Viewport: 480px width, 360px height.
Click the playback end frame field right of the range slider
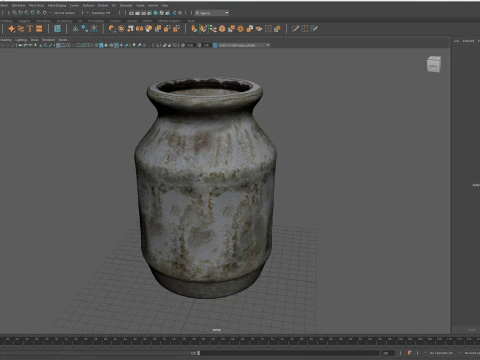click(387, 353)
